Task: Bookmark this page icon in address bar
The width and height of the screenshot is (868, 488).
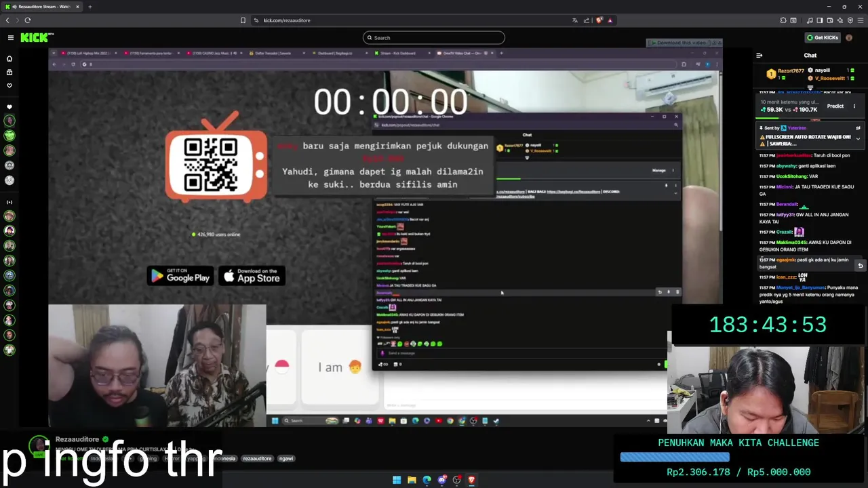Action: point(243,20)
